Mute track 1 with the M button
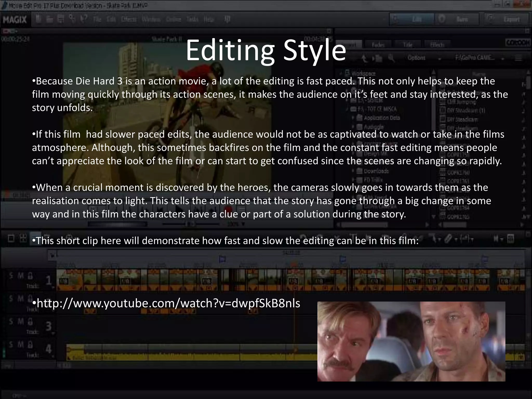Image resolution: width=532 pixels, height=399 pixels. pyautogui.click(x=21, y=275)
